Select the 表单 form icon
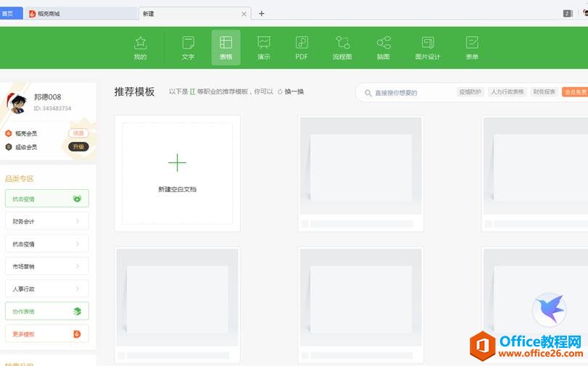 click(x=471, y=48)
